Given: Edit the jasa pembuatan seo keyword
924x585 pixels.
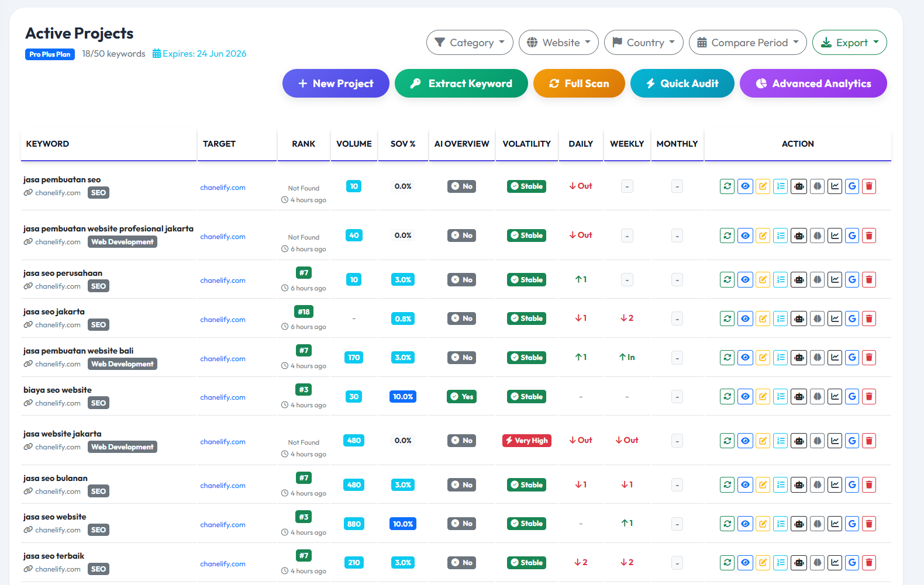Looking at the screenshot, I should (763, 186).
